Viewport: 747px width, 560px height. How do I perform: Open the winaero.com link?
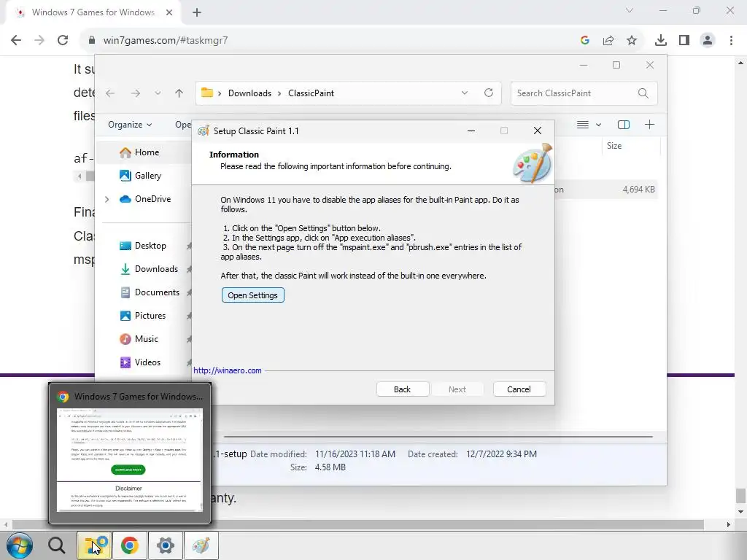(228, 370)
